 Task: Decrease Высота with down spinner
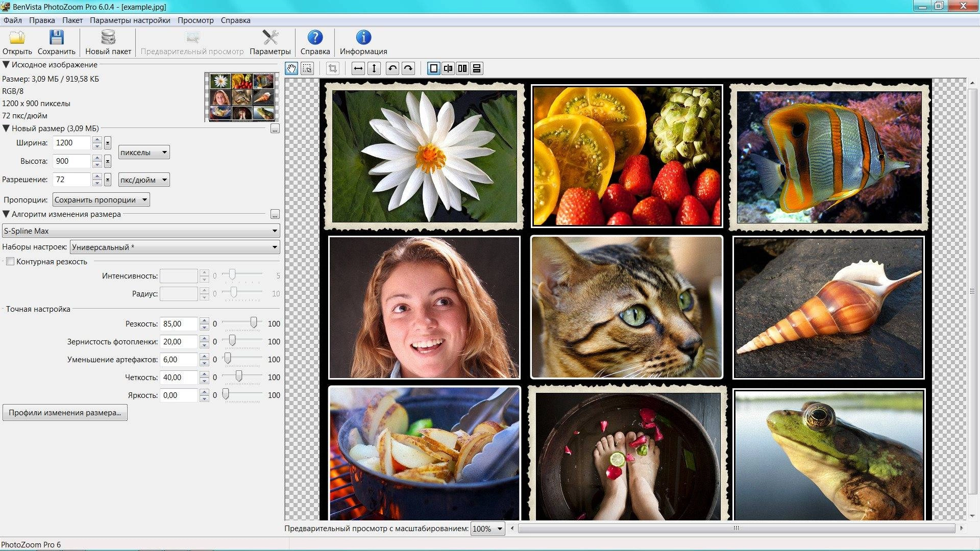[97, 165]
